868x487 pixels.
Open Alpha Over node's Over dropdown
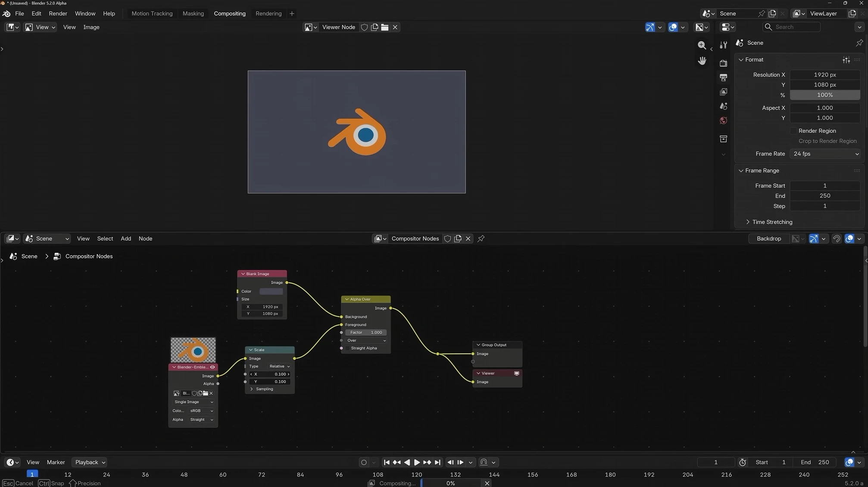coord(366,340)
